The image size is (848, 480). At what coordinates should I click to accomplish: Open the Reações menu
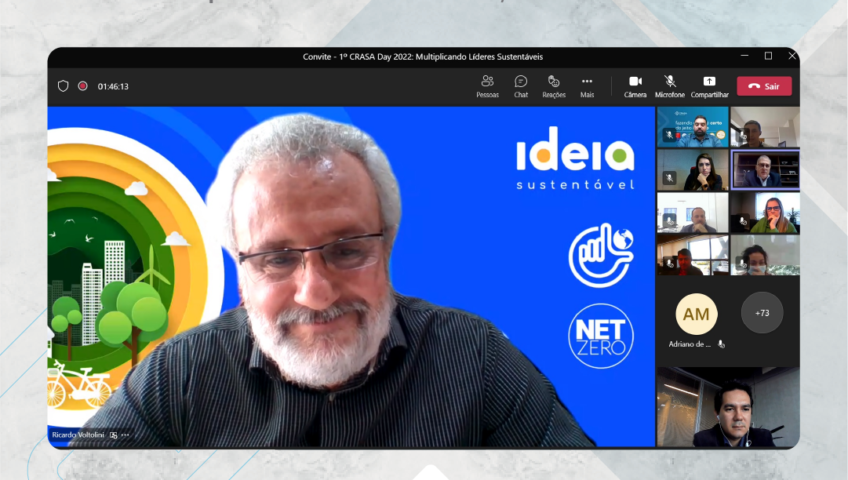[554, 86]
